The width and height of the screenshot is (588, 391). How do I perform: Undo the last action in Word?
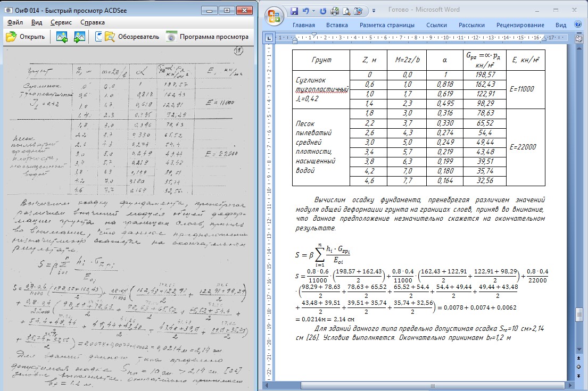(306, 11)
